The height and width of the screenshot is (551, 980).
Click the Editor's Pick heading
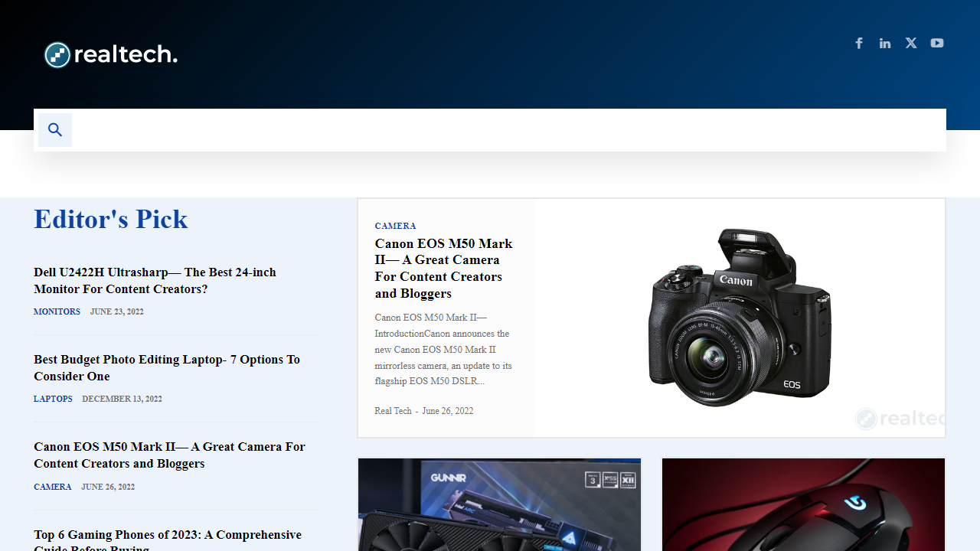[111, 220]
